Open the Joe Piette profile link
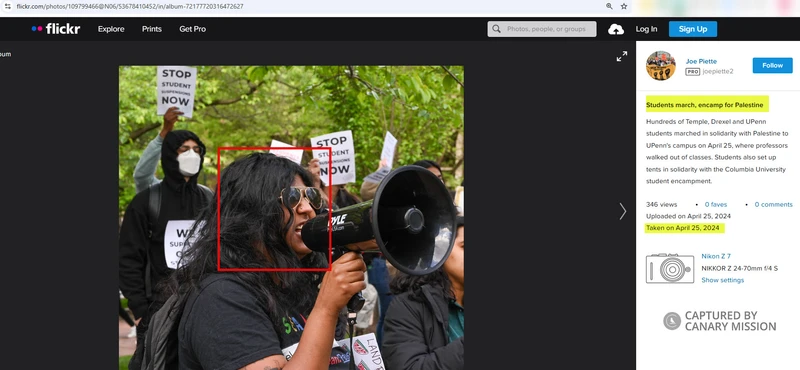Viewport: 800px width, 370px height. (701, 61)
